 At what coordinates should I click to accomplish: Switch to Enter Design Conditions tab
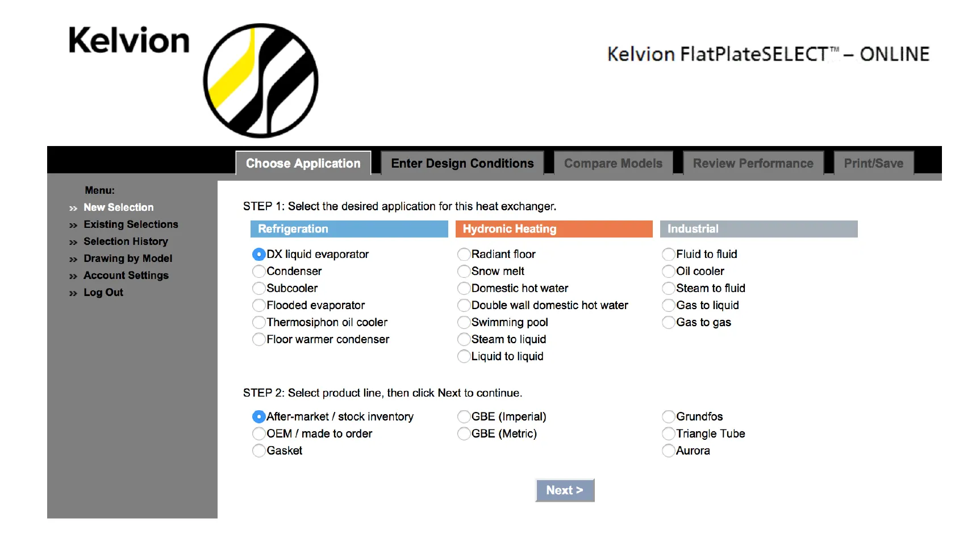pyautogui.click(x=462, y=163)
